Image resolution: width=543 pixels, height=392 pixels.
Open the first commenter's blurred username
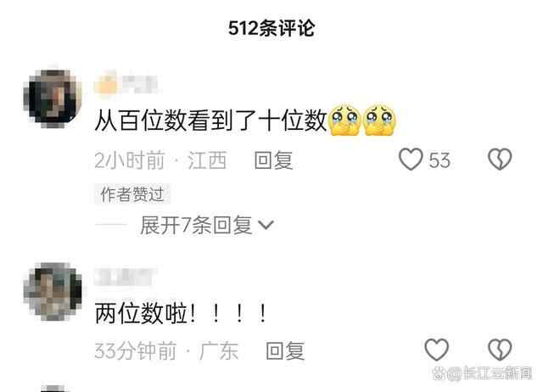126,83
